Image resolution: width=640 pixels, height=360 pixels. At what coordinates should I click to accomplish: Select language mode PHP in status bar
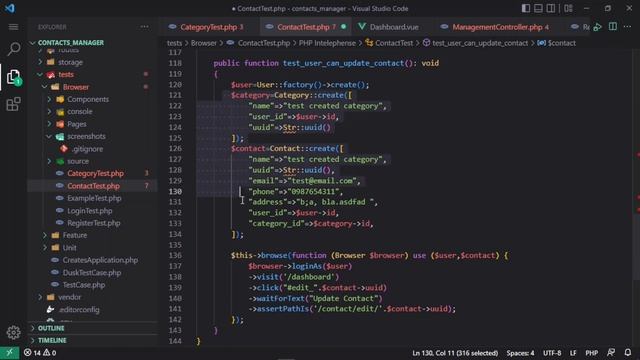(x=591, y=353)
